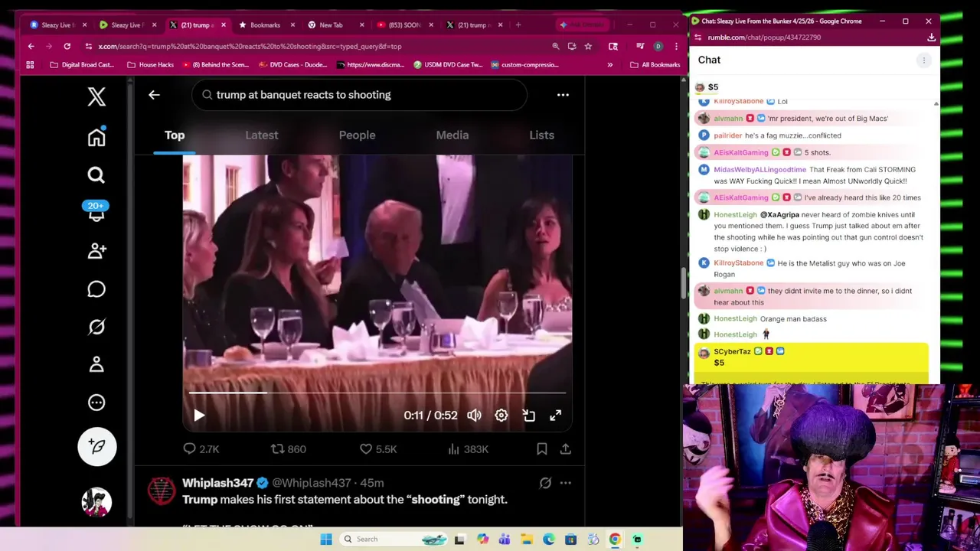Viewport: 980px width, 551px height.
Task: Open DVD Cases - Duode bookmark
Action: (x=293, y=65)
